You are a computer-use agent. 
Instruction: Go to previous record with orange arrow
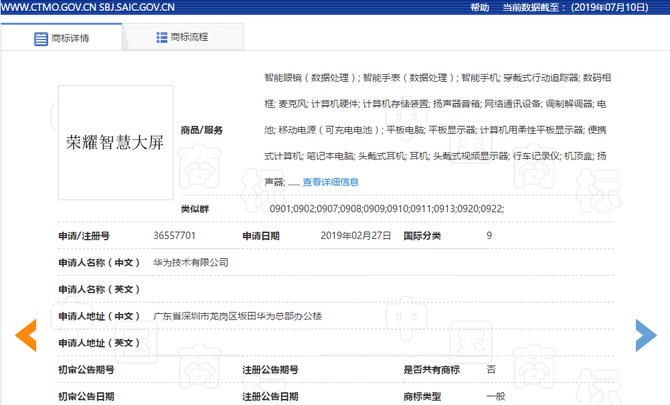point(26,335)
